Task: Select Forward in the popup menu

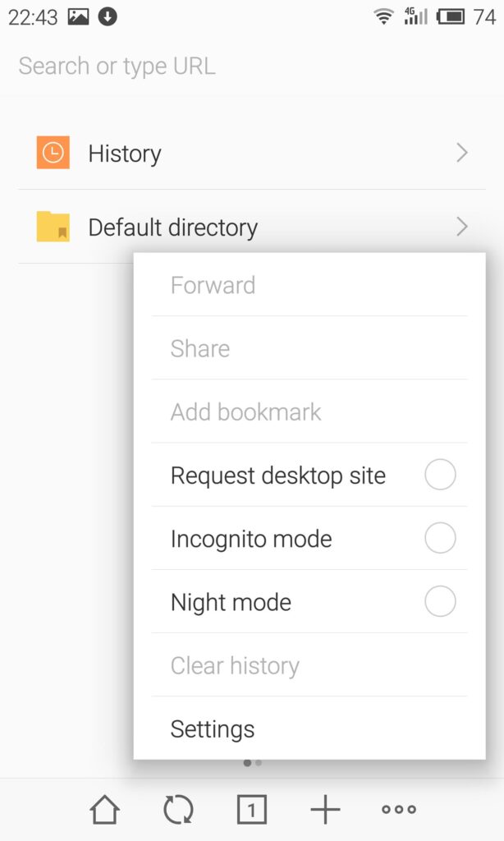Action: click(213, 285)
